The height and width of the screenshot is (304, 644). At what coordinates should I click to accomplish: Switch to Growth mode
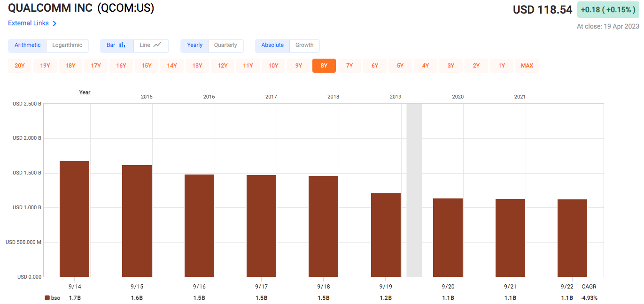click(304, 46)
